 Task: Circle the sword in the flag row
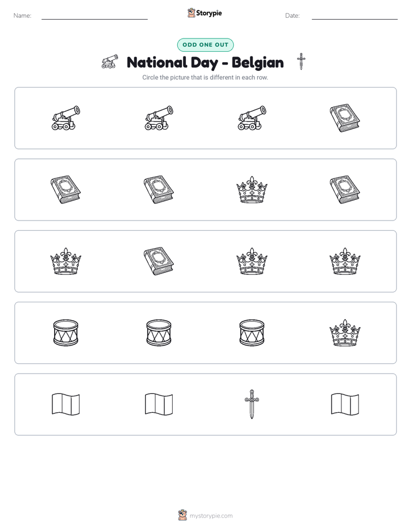[x=252, y=404]
